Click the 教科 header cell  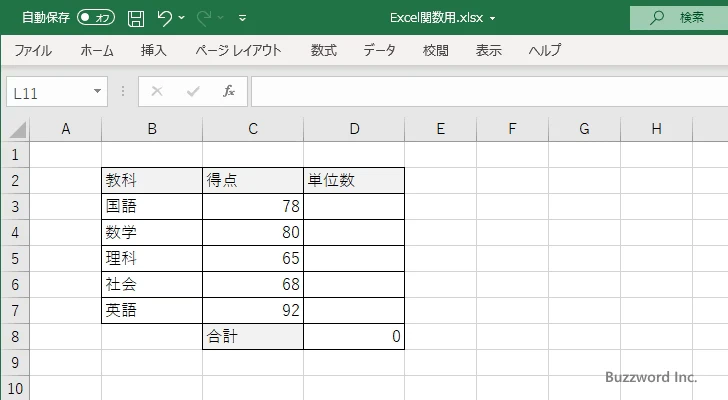[152, 181]
